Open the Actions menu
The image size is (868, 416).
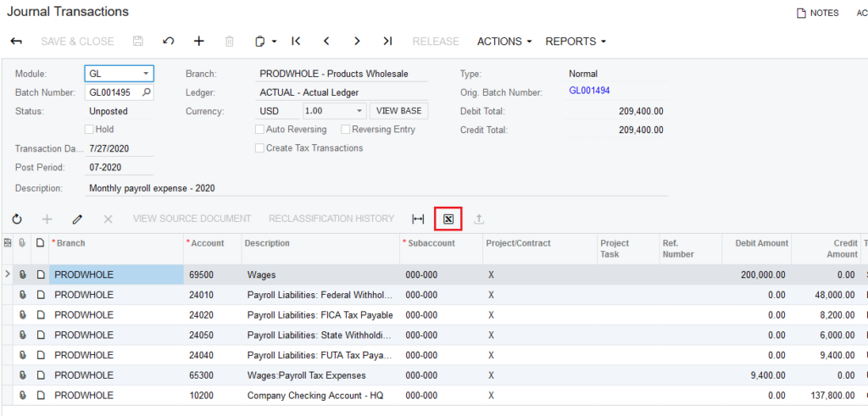(504, 42)
